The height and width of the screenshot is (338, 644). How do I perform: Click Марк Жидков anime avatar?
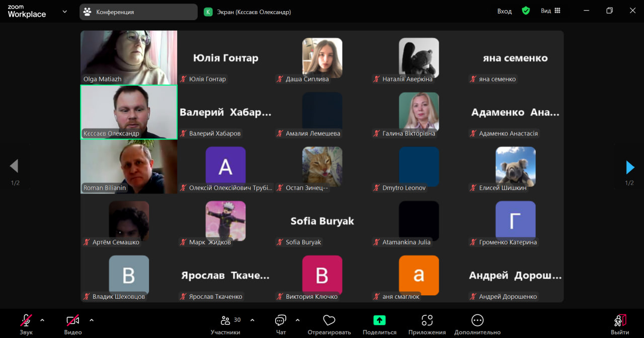(225, 220)
